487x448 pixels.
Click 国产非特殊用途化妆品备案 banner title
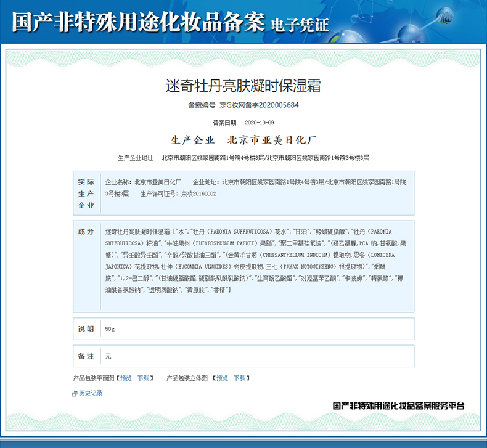tap(139, 22)
